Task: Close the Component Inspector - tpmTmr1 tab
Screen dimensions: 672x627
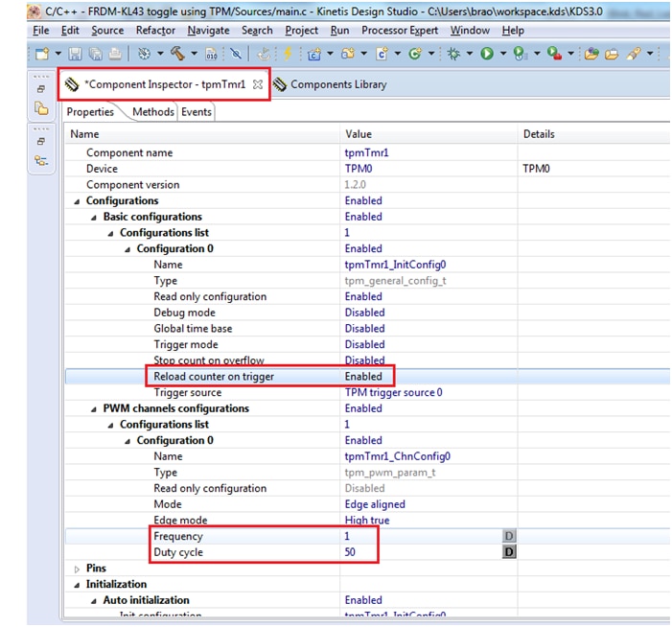Action: (258, 84)
